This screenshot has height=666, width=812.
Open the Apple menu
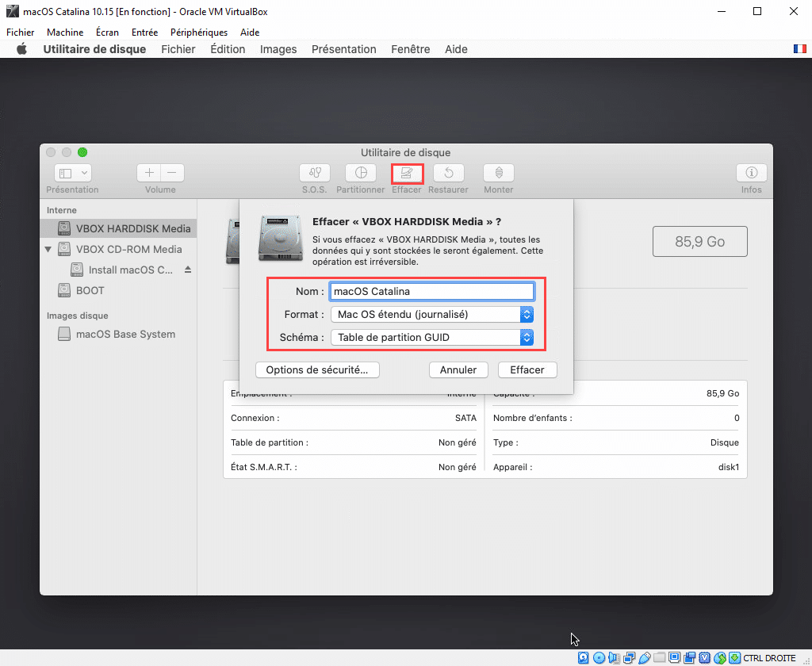tap(21, 49)
